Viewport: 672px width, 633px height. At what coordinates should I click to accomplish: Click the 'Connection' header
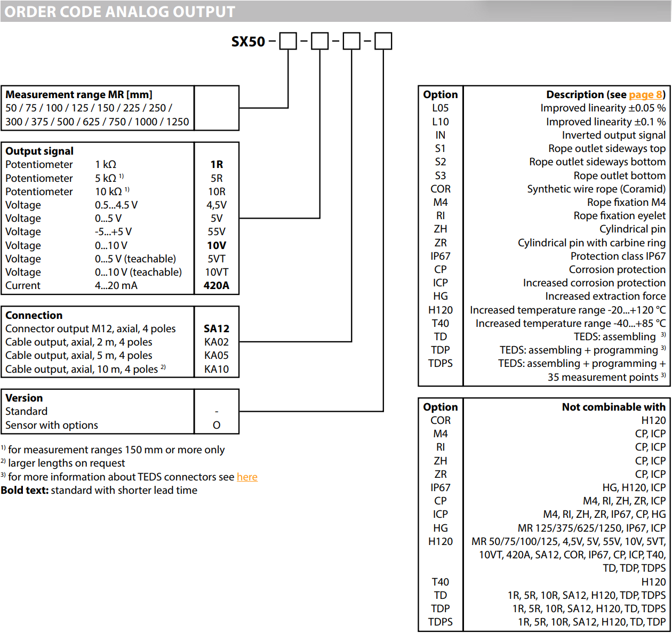point(34,315)
